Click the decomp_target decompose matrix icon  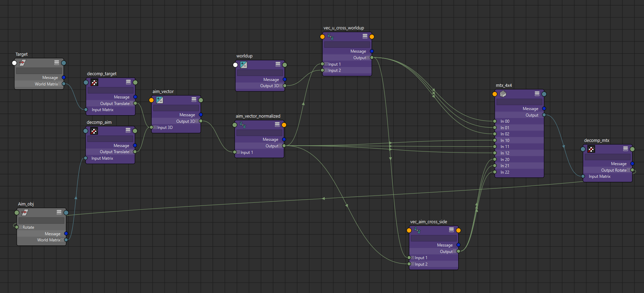[94, 82]
